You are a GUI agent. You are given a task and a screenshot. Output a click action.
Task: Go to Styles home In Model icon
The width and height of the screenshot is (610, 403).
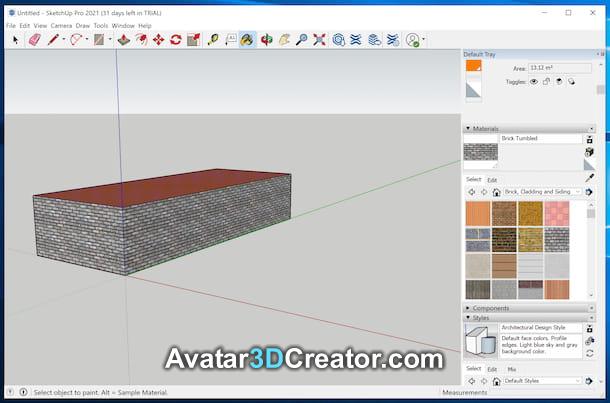(496, 381)
